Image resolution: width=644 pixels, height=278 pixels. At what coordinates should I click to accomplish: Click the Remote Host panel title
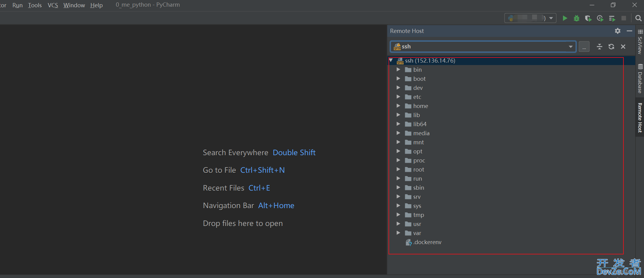[x=407, y=31]
